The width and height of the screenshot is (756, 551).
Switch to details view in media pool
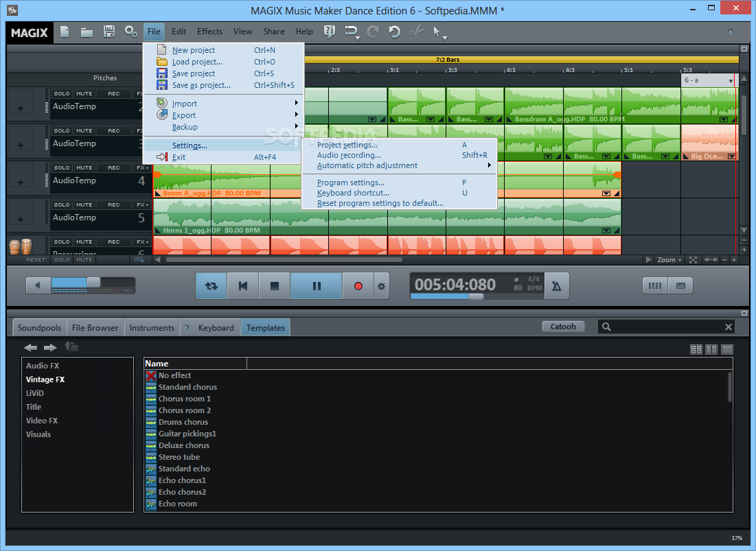point(727,349)
